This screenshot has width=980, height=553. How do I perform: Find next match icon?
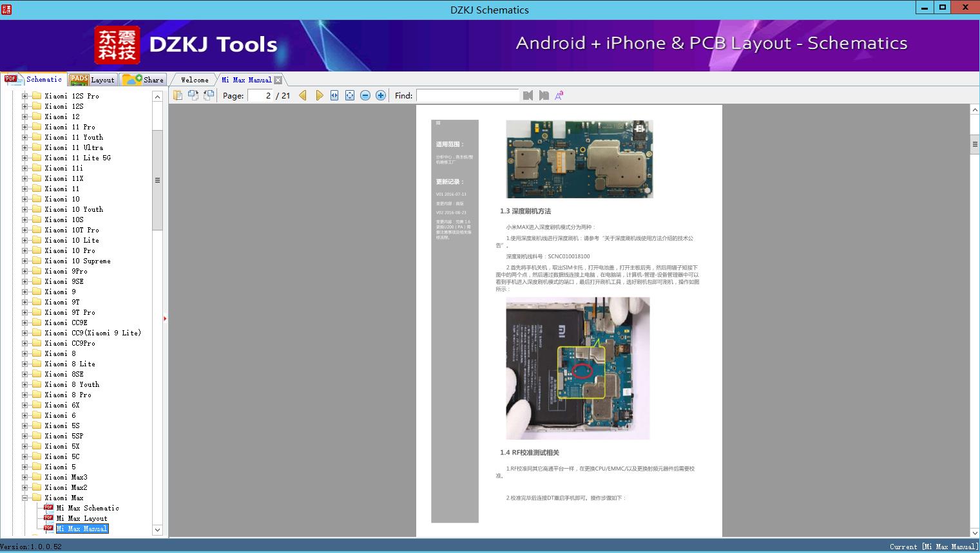point(544,95)
